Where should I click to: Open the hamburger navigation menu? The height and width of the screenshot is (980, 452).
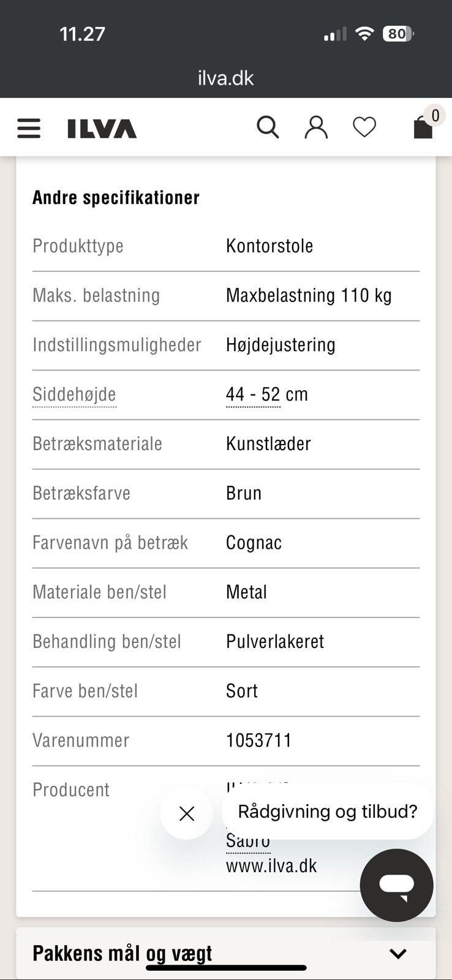[x=29, y=128]
